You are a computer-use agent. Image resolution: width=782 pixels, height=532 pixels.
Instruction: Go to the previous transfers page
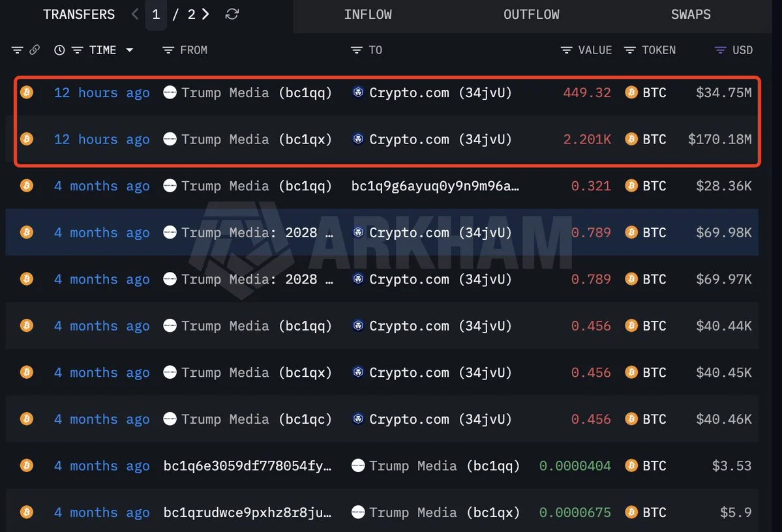tap(135, 14)
